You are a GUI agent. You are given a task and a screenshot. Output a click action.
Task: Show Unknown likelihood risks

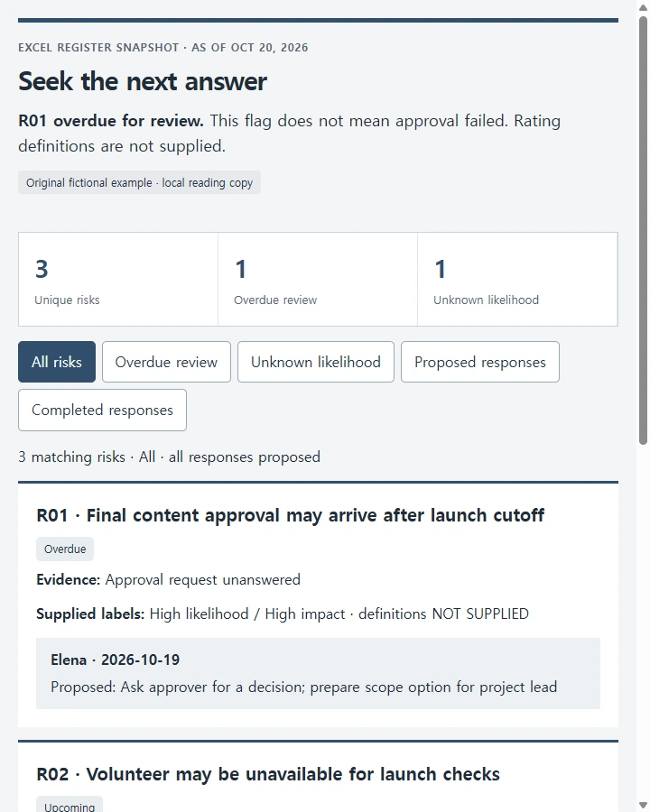coord(316,362)
